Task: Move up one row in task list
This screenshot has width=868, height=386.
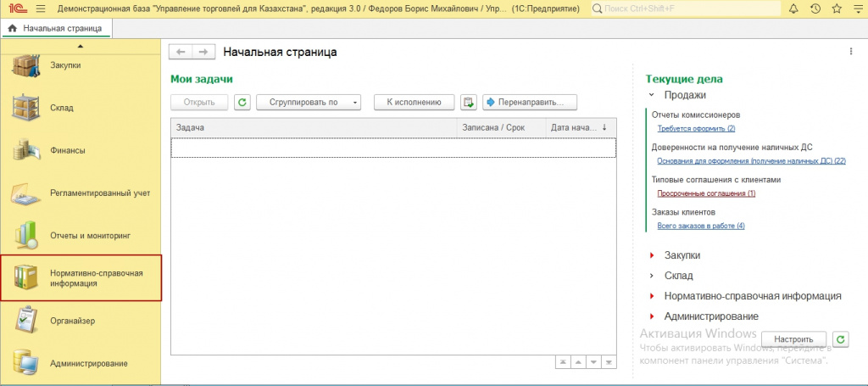Action: point(578,362)
